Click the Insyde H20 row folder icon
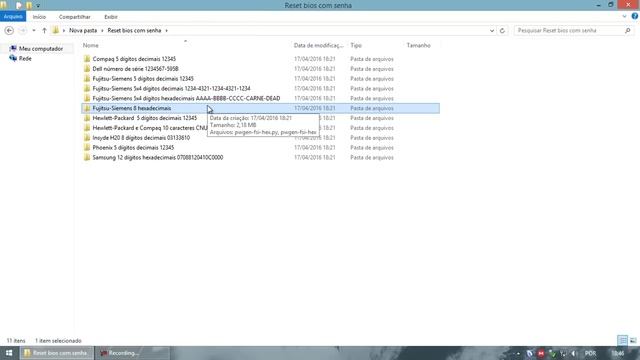This screenshot has width=640, height=360. 87,138
